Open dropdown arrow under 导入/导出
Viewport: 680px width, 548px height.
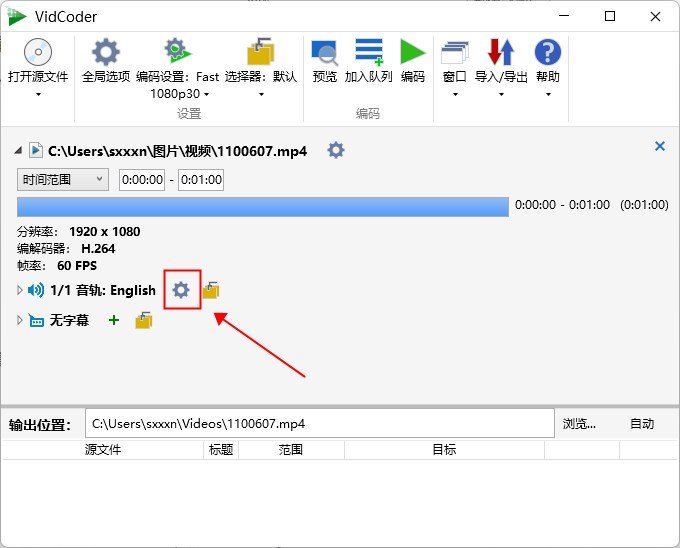pyautogui.click(x=501, y=94)
